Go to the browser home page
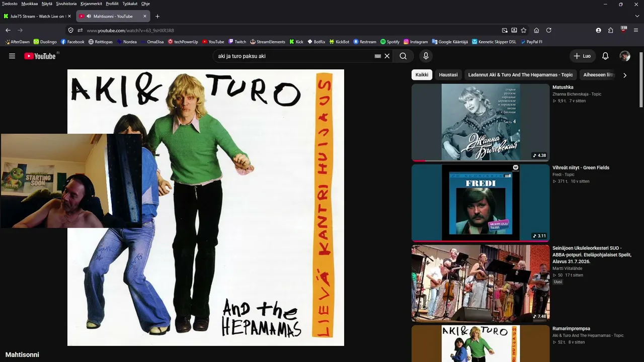 [536, 30]
